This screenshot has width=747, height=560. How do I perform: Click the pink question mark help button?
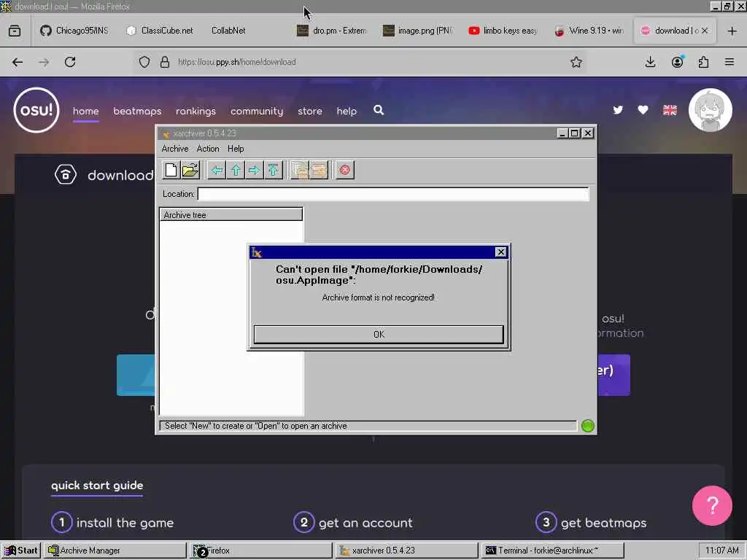coord(712,505)
